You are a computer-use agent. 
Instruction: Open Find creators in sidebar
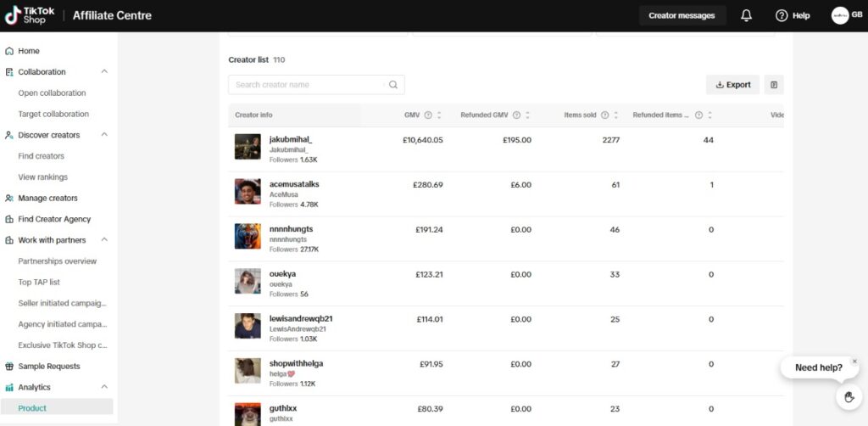(x=42, y=156)
